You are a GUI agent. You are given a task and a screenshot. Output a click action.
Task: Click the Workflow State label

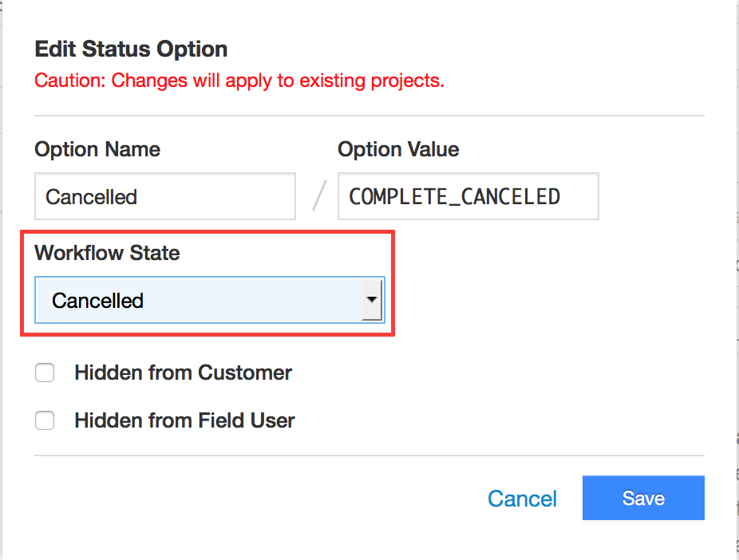pyautogui.click(x=107, y=253)
